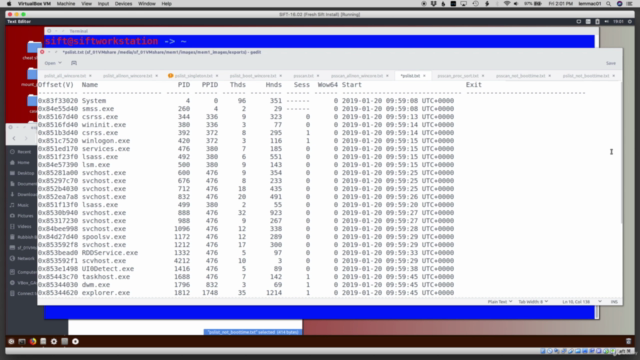Click the volume icon in the macOS menu bar
Viewport: 640px width, 360px height.
(x=516, y=4)
